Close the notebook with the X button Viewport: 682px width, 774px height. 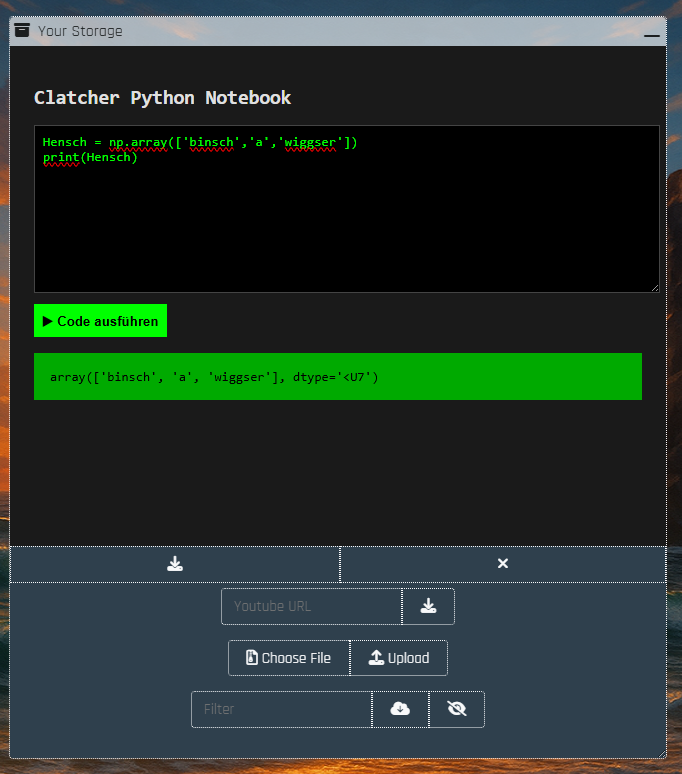[503, 564]
